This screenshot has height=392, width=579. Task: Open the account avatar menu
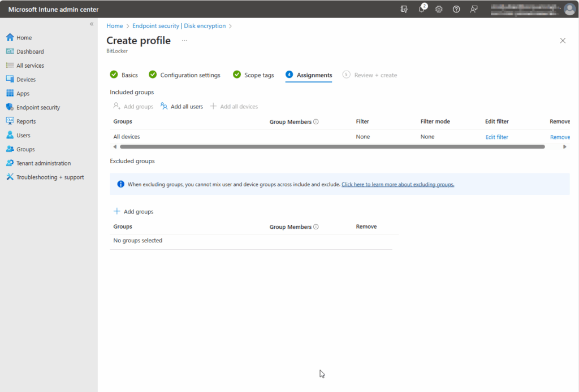569,9
